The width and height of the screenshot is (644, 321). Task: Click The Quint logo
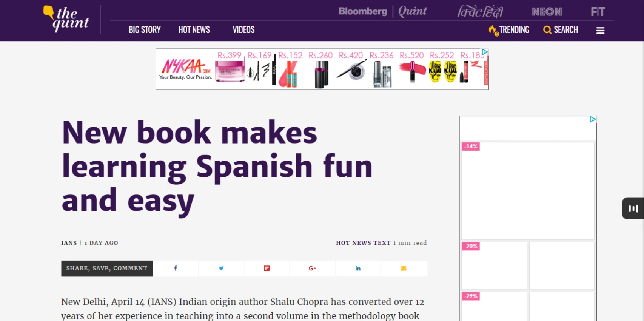66,19
